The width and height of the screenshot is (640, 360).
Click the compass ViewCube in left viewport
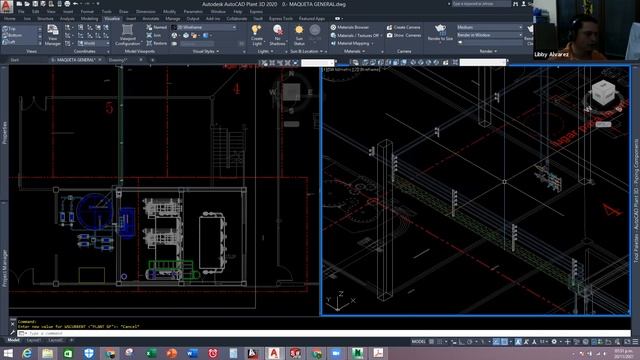291,92
